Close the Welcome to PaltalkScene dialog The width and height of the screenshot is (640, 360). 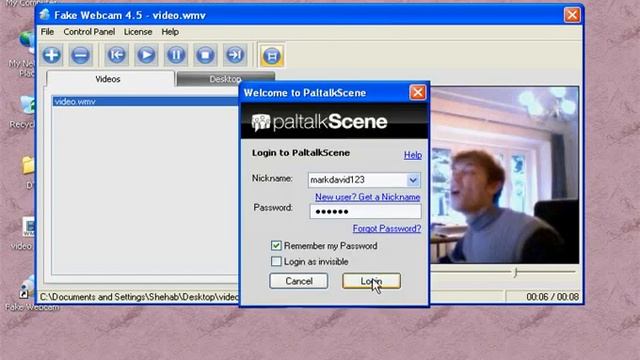(x=417, y=92)
